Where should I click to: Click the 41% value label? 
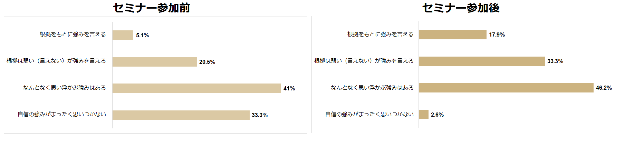289,88
